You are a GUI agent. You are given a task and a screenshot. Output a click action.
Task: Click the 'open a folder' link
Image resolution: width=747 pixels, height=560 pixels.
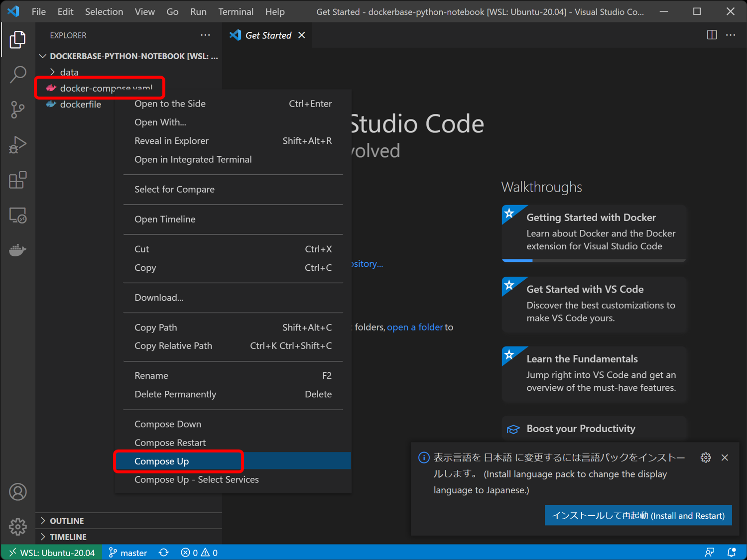click(x=415, y=327)
